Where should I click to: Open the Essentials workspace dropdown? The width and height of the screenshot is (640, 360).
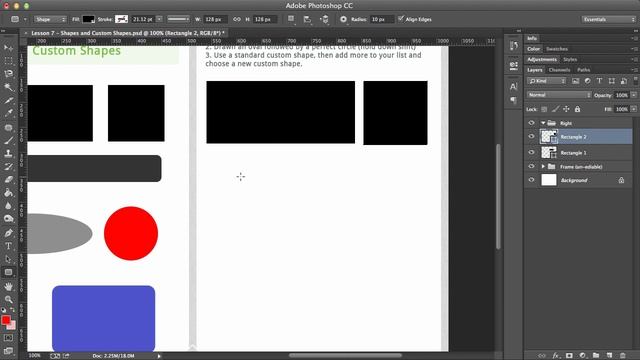click(x=609, y=19)
